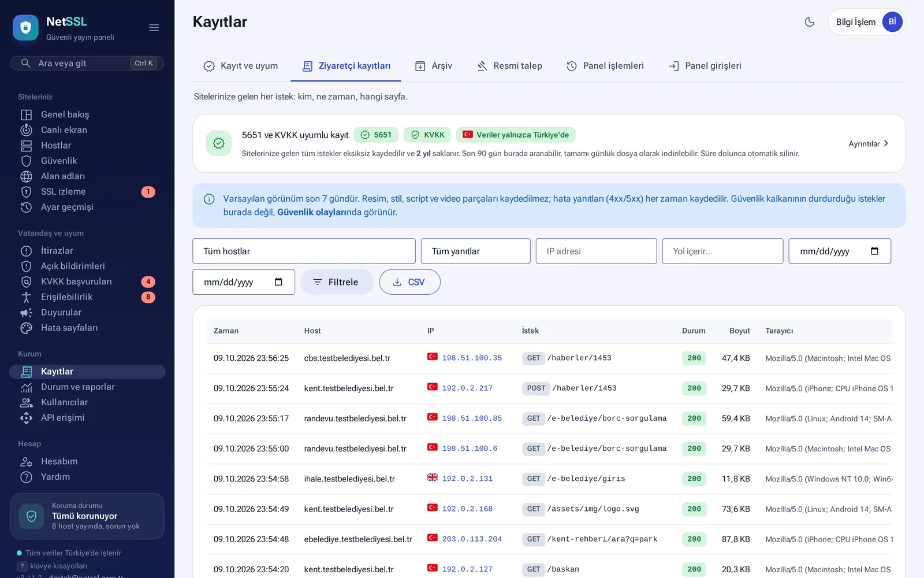Open Erişilebilirlik accessibility item
The height and width of the screenshot is (578, 924).
pyautogui.click(x=87, y=297)
